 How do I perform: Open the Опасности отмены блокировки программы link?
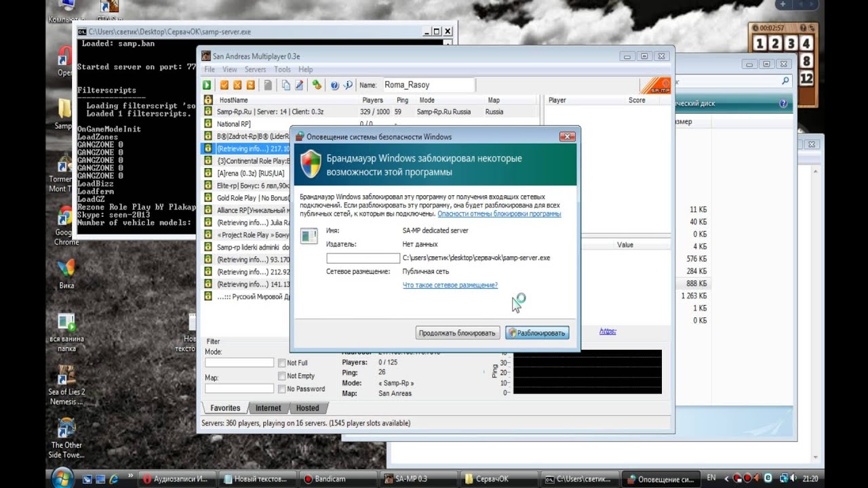[499, 214]
